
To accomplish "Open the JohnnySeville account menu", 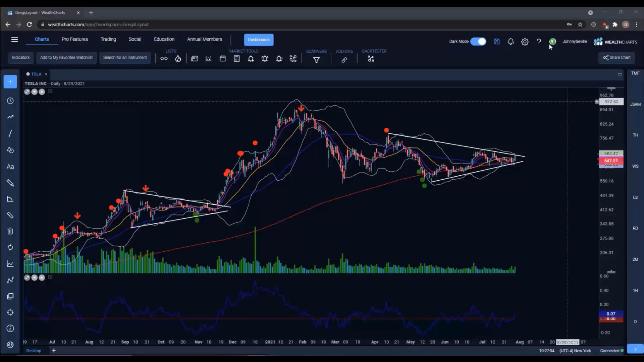I will [x=575, y=42].
